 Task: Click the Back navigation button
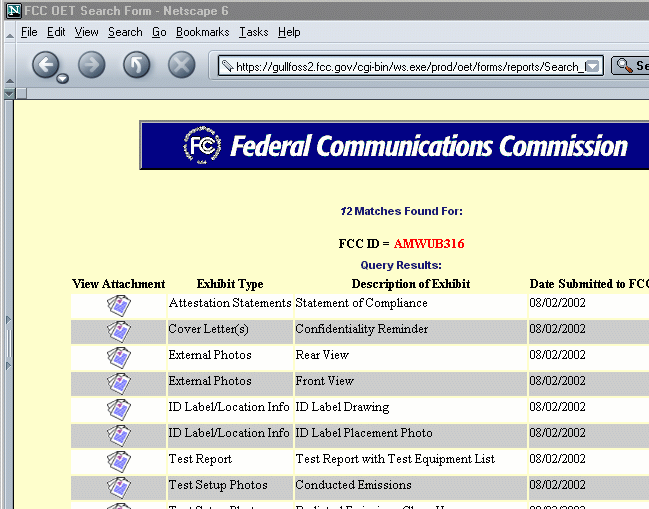pyautogui.click(x=45, y=66)
